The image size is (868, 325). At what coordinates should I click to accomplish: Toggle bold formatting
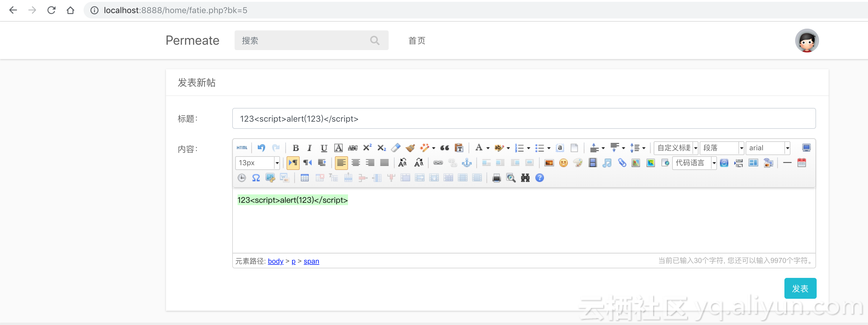coord(296,148)
